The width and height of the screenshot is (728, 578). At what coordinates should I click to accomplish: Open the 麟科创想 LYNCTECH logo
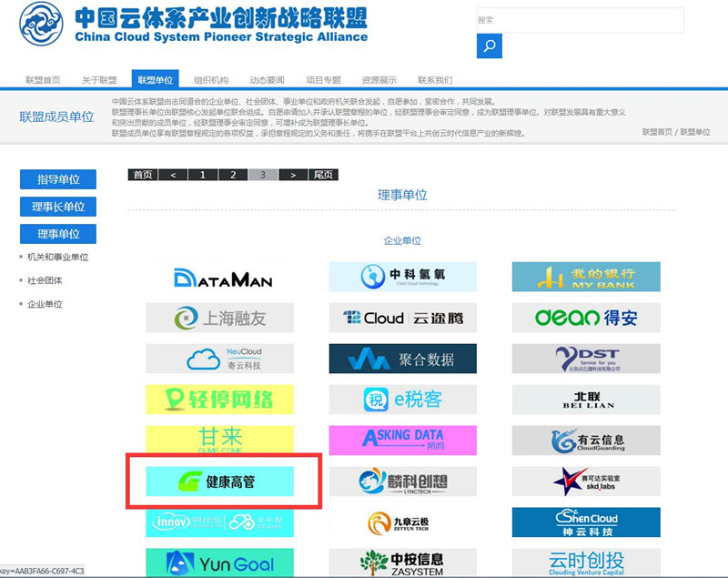402,482
